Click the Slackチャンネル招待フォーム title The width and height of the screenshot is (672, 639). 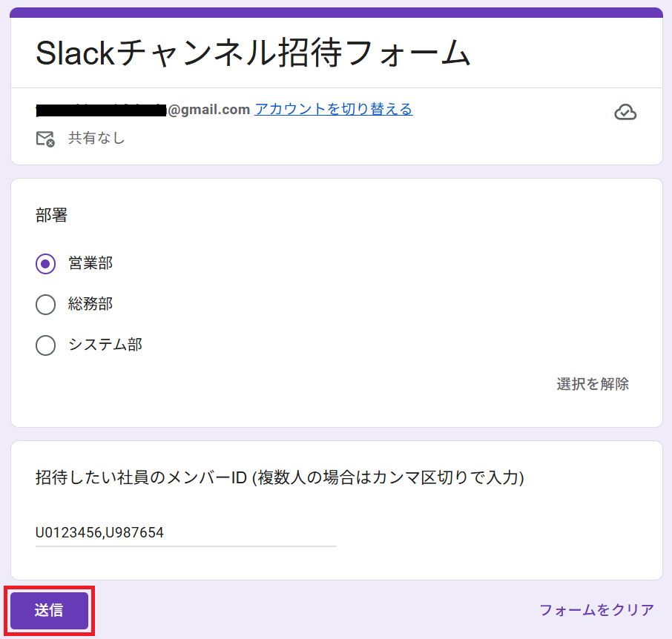[253, 53]
